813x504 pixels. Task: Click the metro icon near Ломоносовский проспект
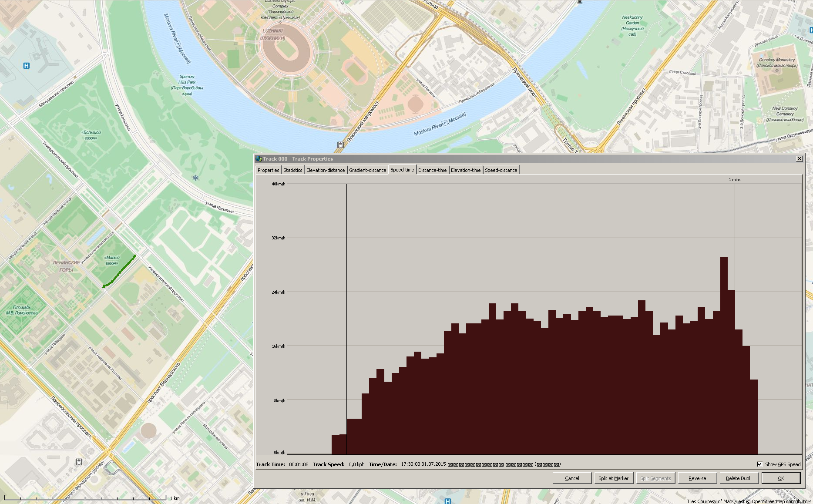click(79, 462)
